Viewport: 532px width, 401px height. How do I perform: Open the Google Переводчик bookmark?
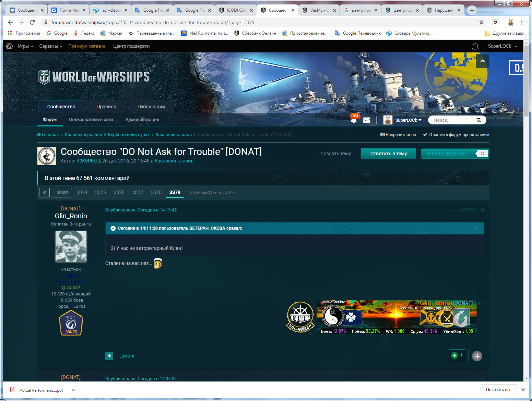(358, 33)
